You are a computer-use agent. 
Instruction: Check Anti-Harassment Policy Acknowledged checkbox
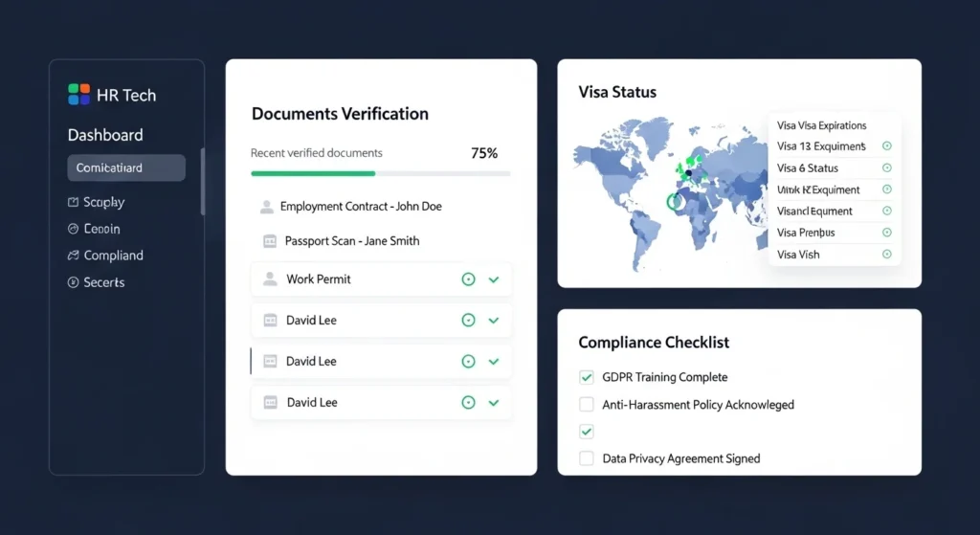pyautogui.click(x=587, y=405)
